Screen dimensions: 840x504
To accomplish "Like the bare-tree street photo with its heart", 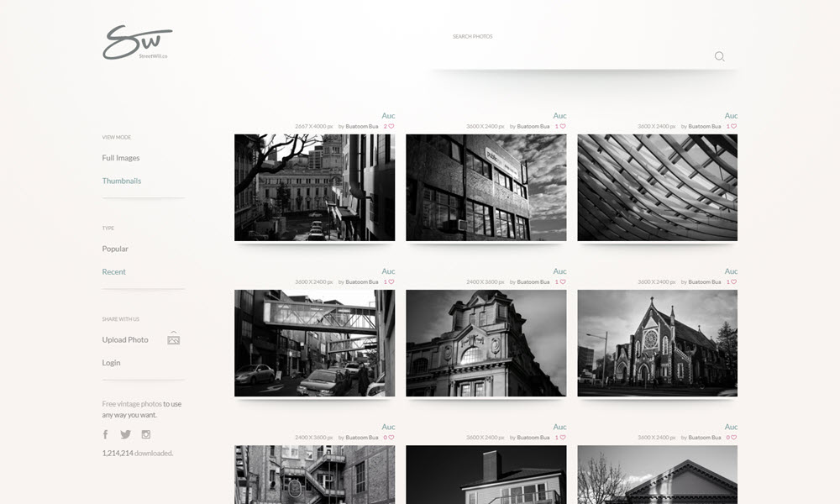I will (391, 126).
